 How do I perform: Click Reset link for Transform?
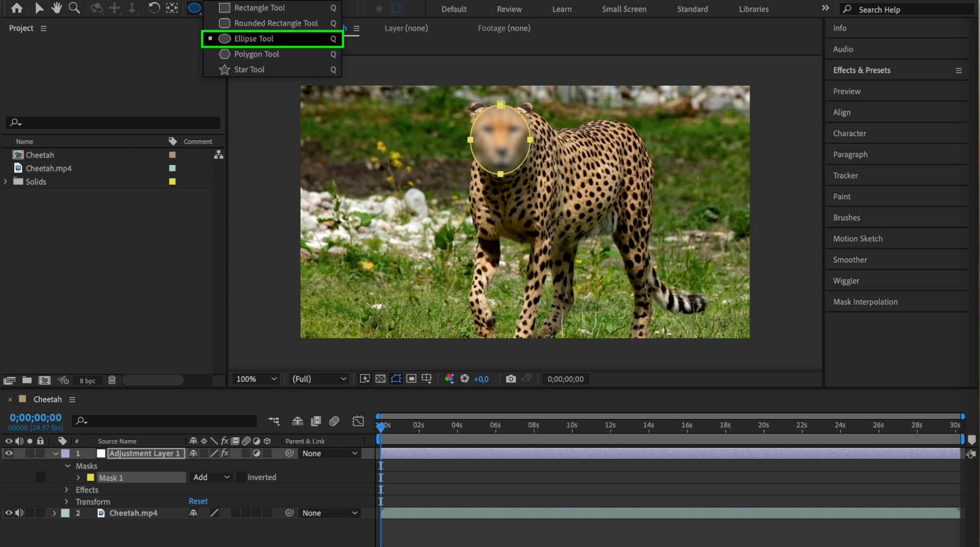coord(198,501)
